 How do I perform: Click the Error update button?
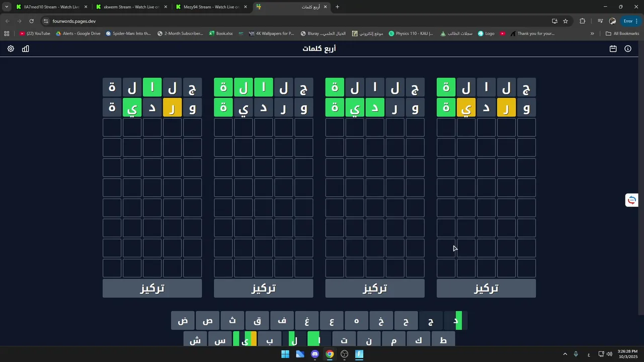tap(631, 21)
